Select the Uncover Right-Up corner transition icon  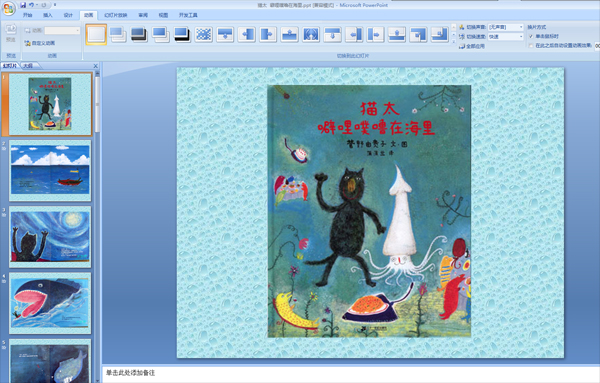pos(440,34)
